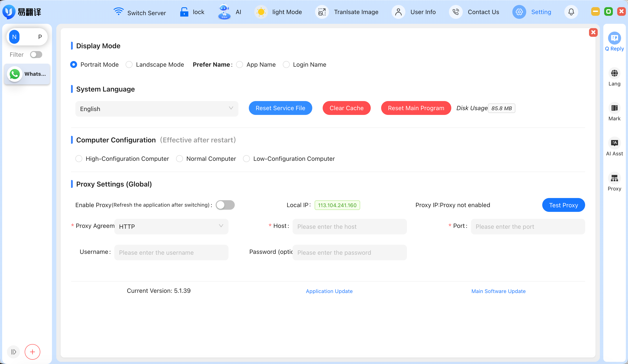Open the Mark panel icon

click(614, 108)
